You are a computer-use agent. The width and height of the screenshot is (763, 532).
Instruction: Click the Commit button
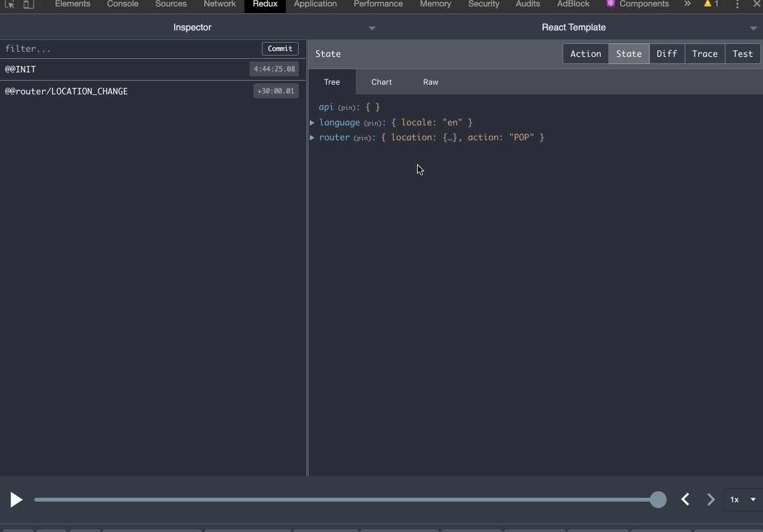[280, 48]
